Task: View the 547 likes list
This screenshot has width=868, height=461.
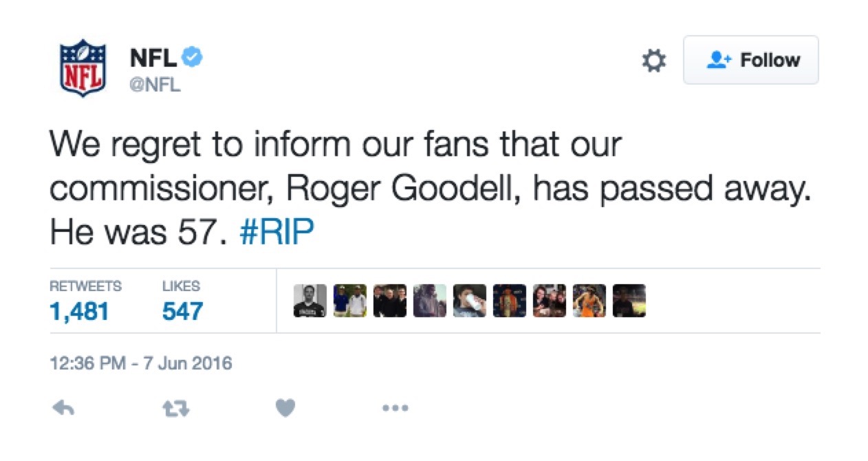Action: click(184, 311)
